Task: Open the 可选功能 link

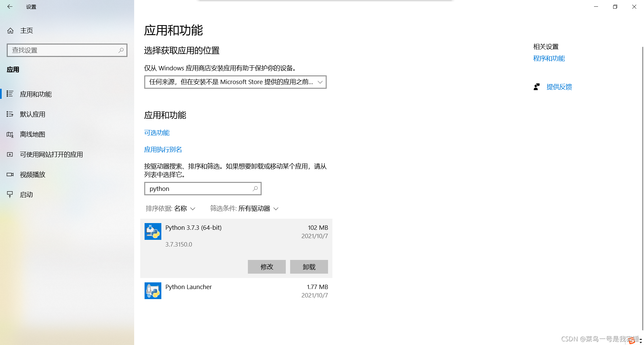Action: (157, 133)
